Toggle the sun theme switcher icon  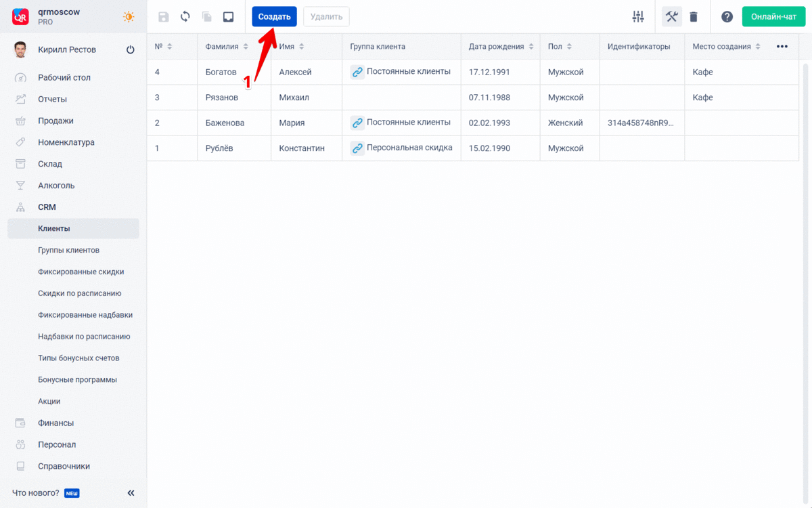[128, 17]
